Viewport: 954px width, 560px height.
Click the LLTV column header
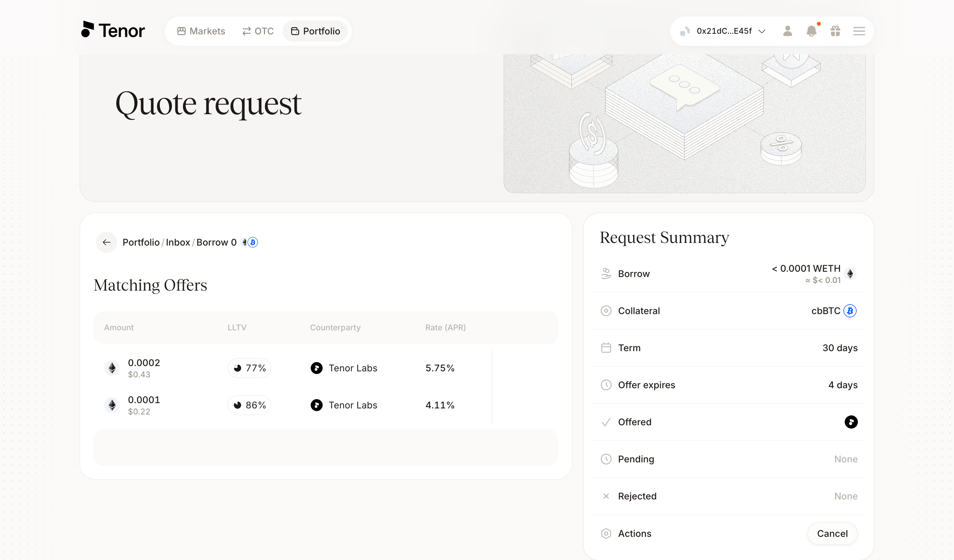[x=237, y=327]
